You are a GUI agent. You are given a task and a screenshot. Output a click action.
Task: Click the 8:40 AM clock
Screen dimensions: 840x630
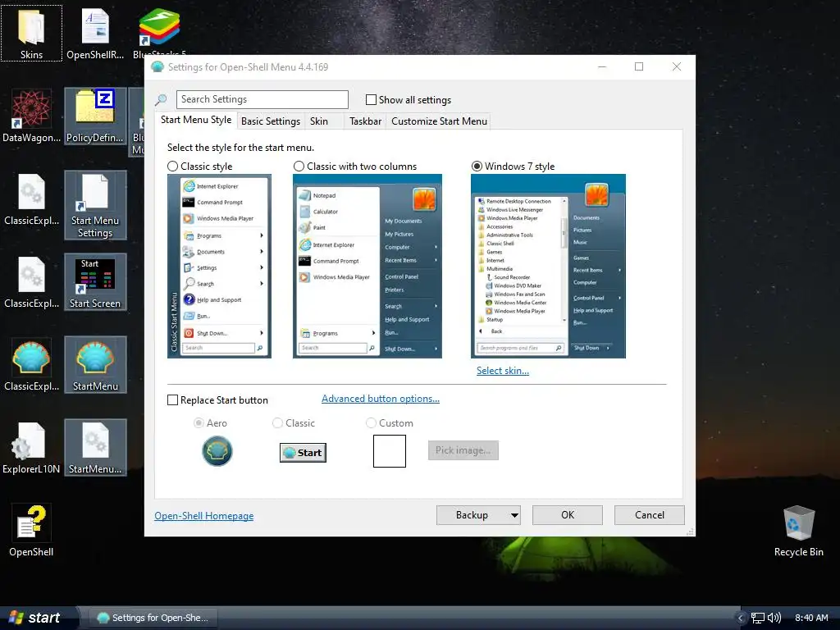(x=811, y=618)
